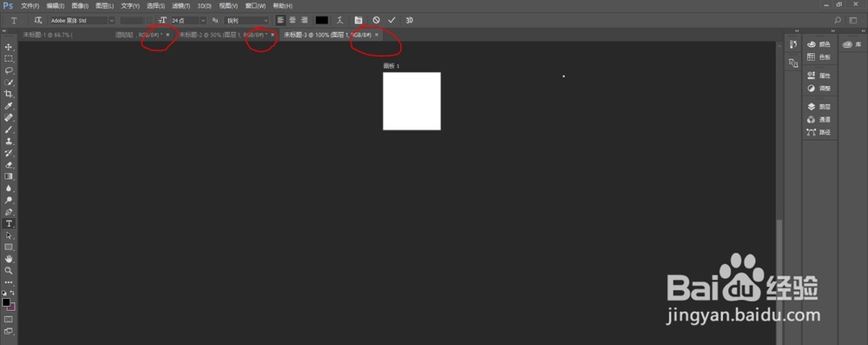Open the font style dropdown

click(137, 20)
